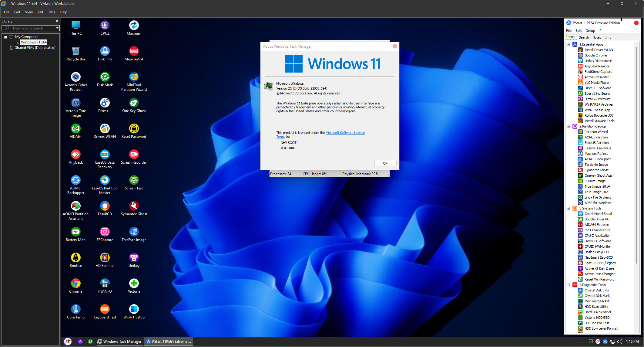The height and width of the screenshot is (347, 644).
Task: Launch Rufus Bootable USB entry
Action: pyautogui.click(x=599, y=115)
